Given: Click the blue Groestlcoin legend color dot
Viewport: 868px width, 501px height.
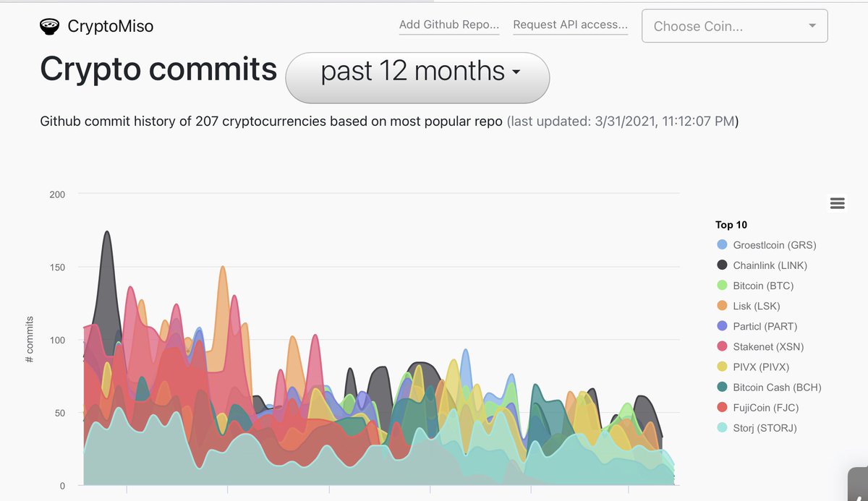Looking at the screenshot, I should click(x=722, y=245).
